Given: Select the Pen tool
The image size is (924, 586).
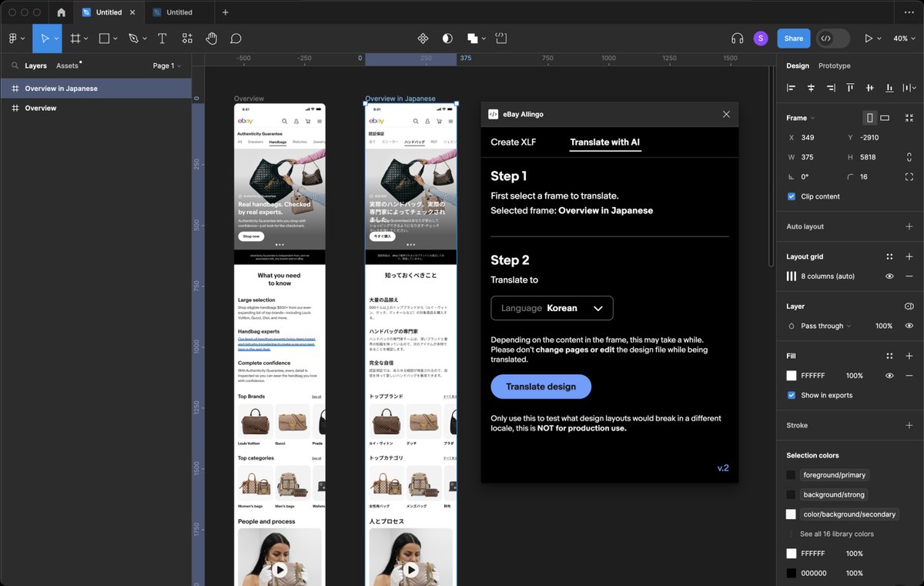Looking at the screenshot, I should [x=133, y=39].
